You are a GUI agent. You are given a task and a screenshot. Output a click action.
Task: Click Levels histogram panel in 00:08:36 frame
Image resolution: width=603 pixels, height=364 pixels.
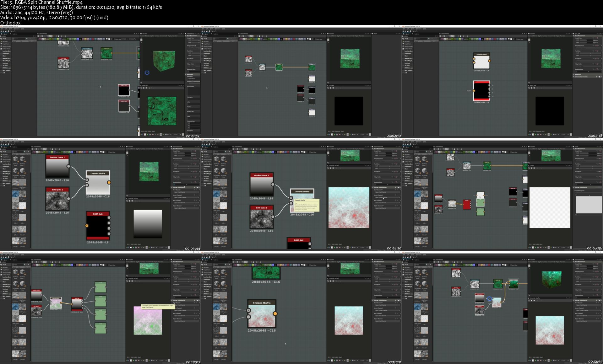589,204
